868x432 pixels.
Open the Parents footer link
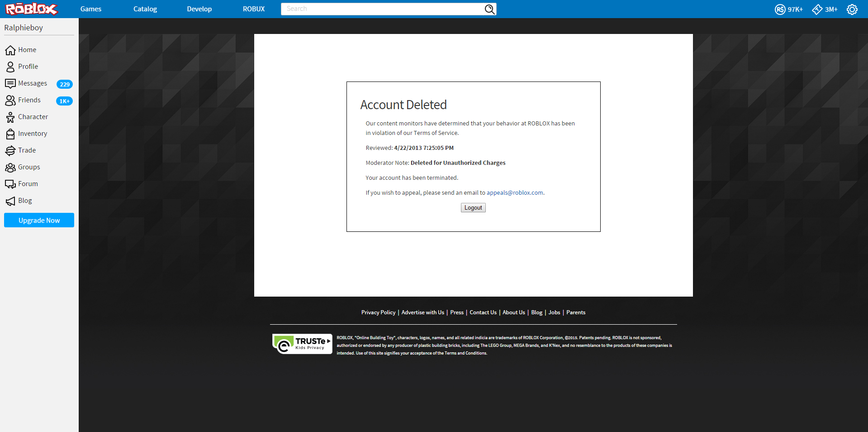point(576,312)
